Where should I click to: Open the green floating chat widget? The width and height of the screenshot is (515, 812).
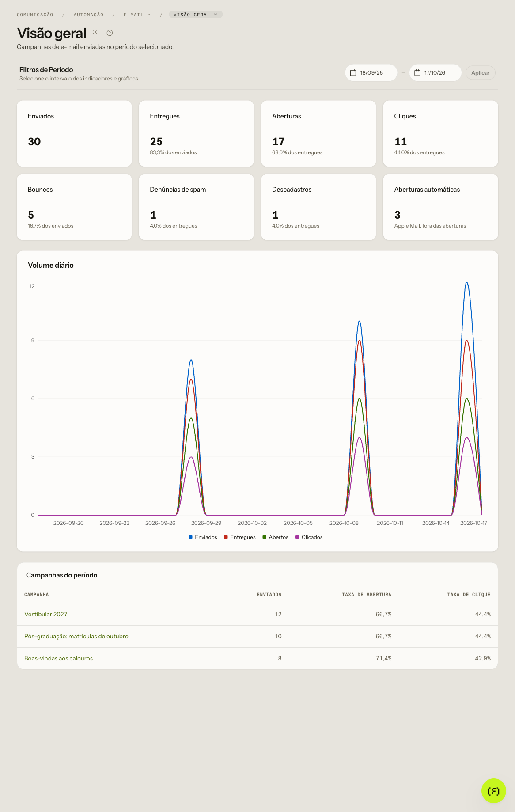click(493, 791)
